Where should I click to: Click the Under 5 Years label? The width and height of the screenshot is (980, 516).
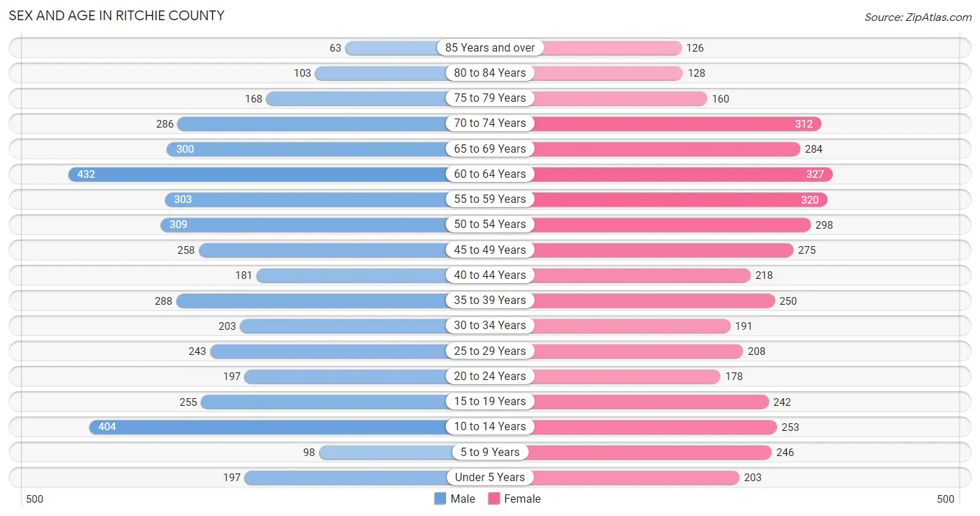pyautogui.click(x=490, y=478)
